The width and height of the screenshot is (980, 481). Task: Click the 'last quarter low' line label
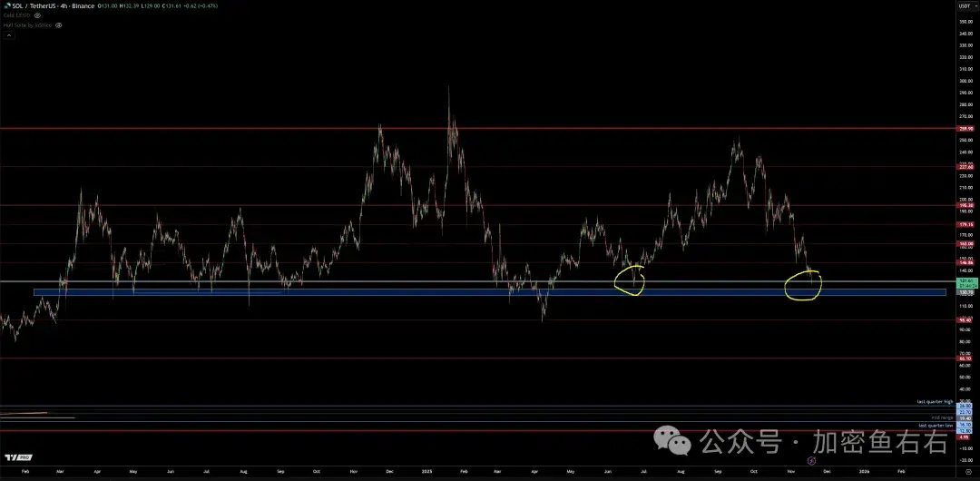click(x=935, y=425)
